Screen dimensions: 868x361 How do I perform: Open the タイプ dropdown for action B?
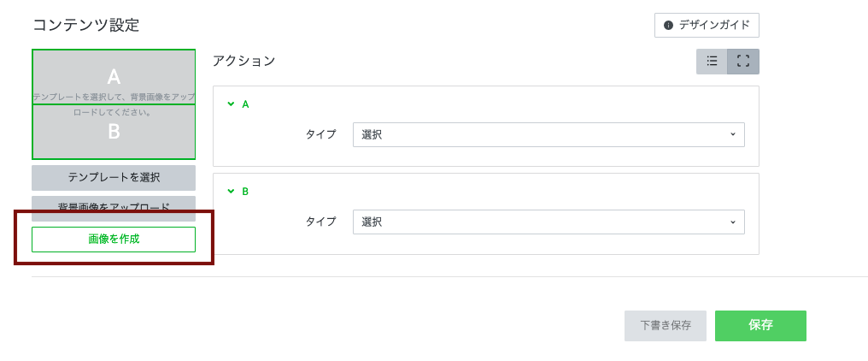[x=548, y=222]
